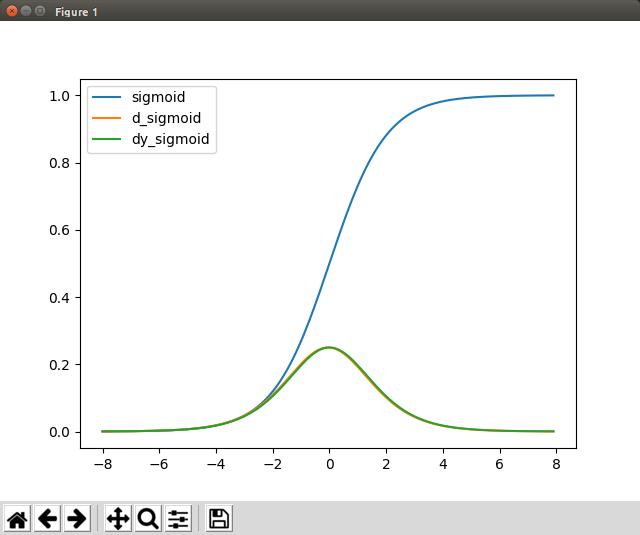This screenshot has height=535, width=640.
Task: Click x-axis tick label −6
Action: point(159,464)
